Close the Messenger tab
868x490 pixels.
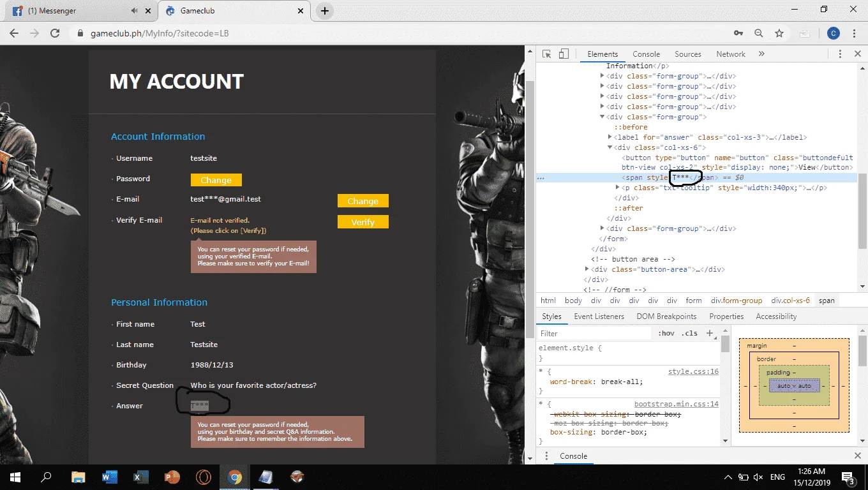(149, 11)
